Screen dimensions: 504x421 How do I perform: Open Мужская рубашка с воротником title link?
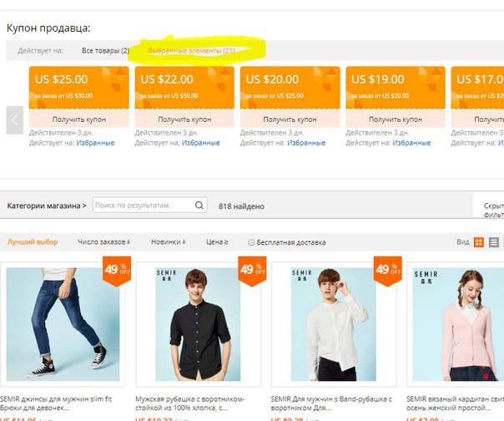click(x=190, y=403)
